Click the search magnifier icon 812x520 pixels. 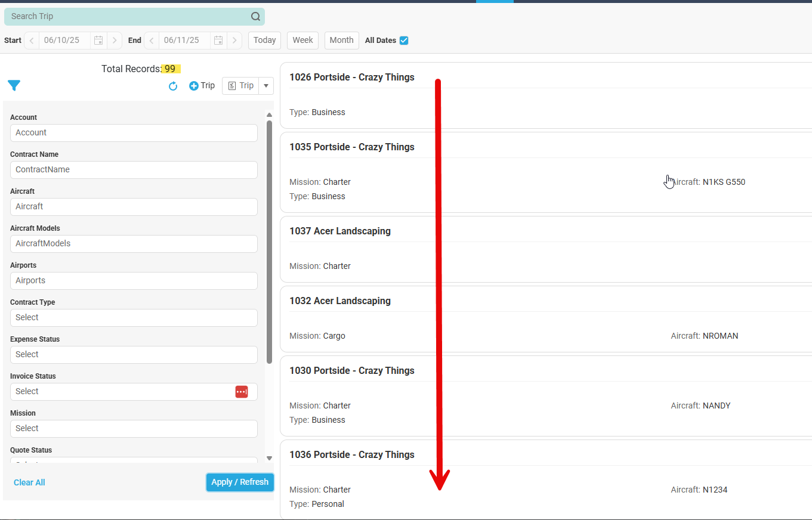click(x=255, y=17)
